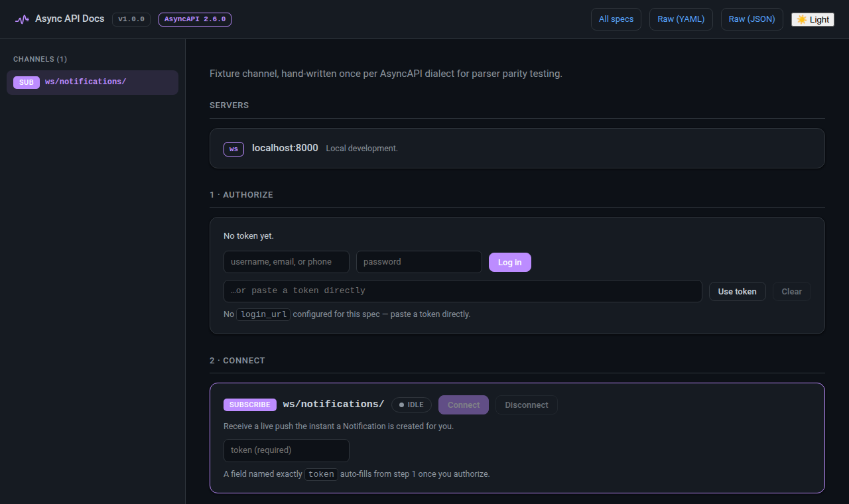
Task: Click the CHANNELS (1) sidebar heading
Action: 40,59
